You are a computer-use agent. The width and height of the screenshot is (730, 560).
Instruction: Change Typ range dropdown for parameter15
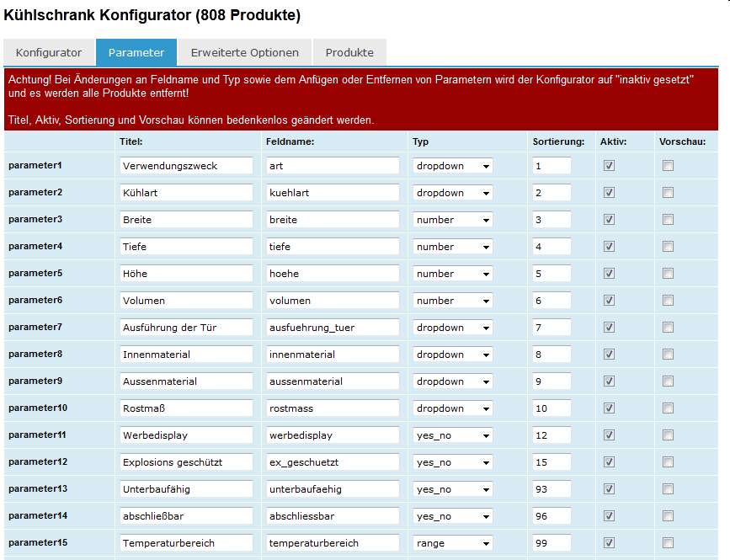click(452, 543)
